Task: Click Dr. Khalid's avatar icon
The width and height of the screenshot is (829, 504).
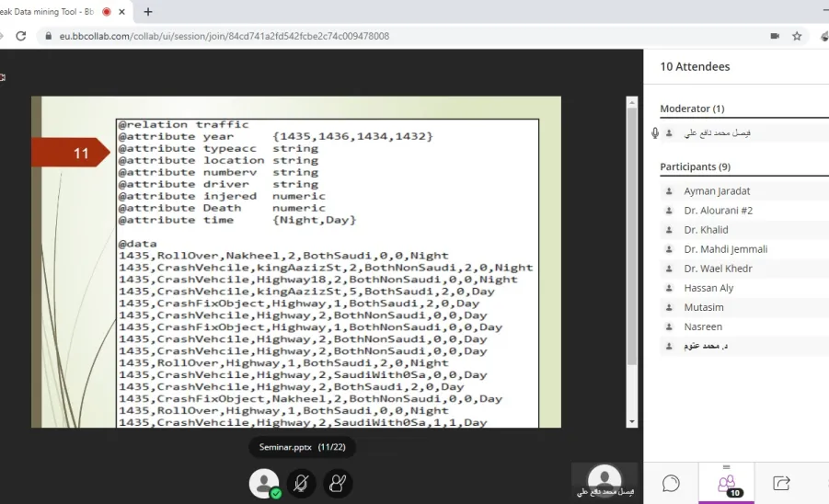Action: (x=669, y=230)
